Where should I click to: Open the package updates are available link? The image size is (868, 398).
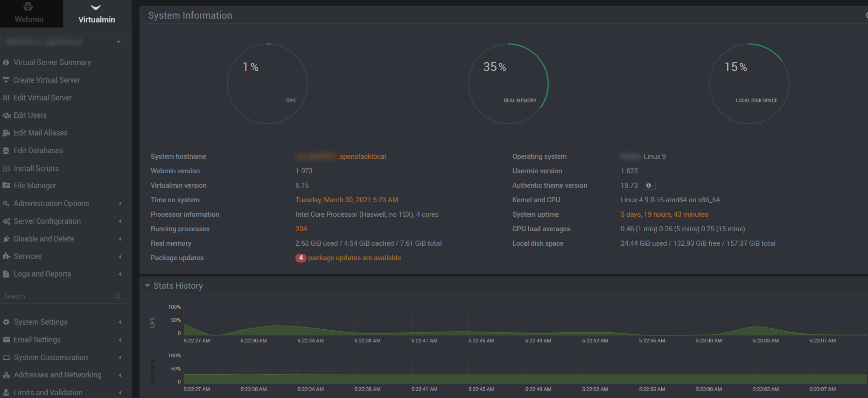(x=354, y=258)
